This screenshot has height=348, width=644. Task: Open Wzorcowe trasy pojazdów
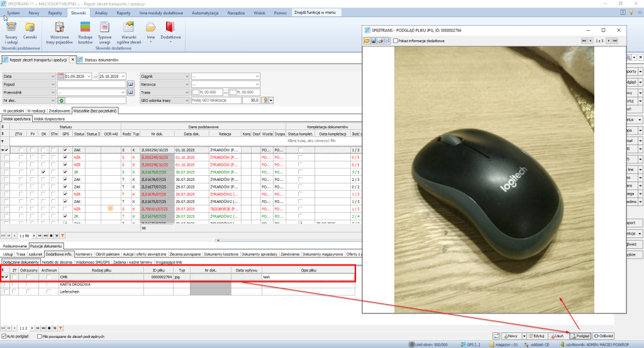coord(60,31)
